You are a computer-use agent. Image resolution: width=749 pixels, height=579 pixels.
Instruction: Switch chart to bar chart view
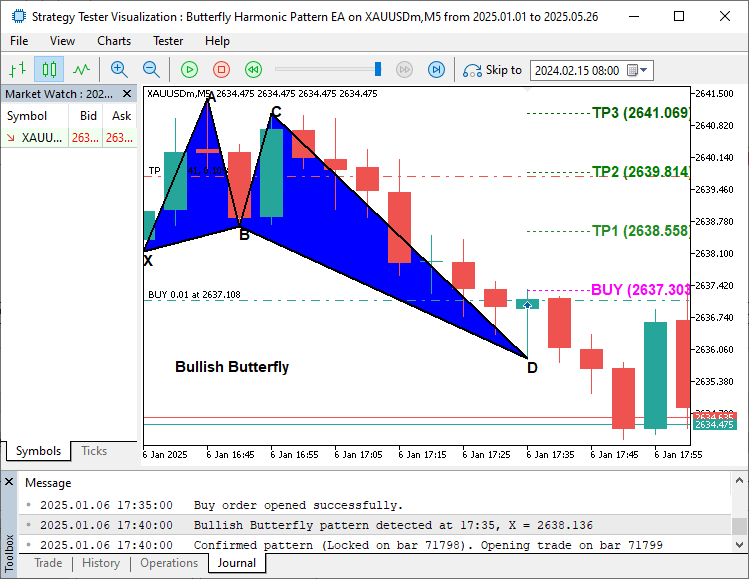click(x=17, y=69)
